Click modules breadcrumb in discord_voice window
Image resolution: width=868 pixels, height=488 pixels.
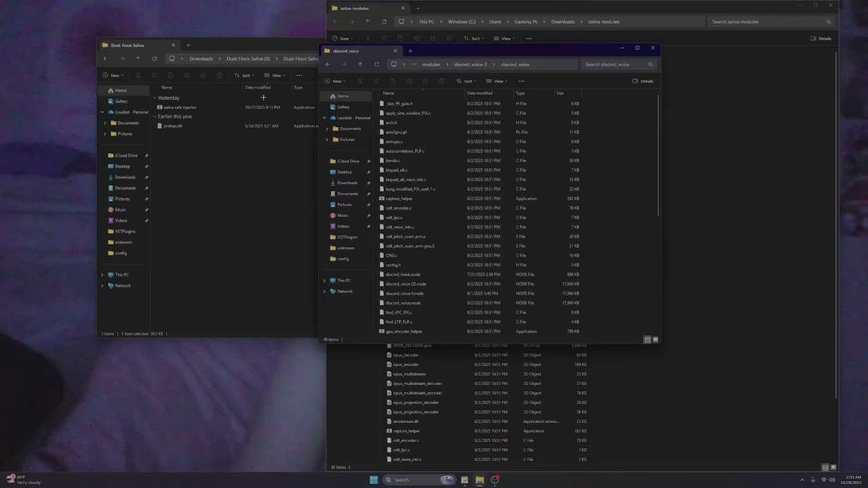tap(431, 64)
